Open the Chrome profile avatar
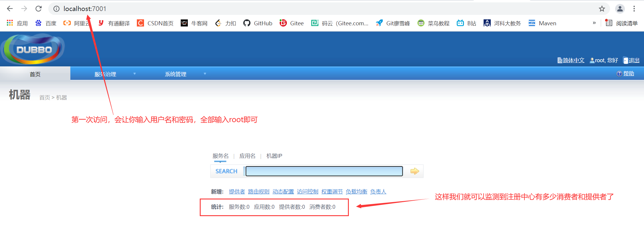The width and height of the screenshot is (644, 231). pyautogui.click(x=620, y=9)
